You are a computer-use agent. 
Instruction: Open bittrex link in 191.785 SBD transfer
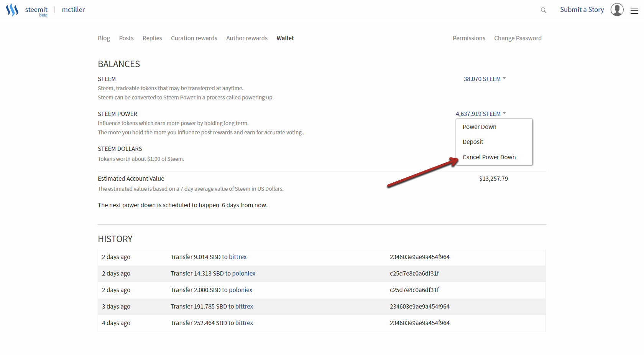244,306
